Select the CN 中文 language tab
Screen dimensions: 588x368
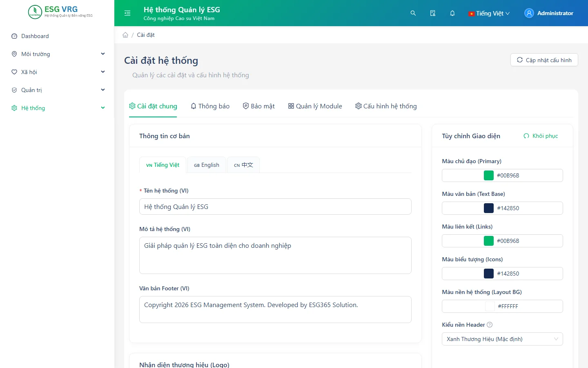pos(243,165)
